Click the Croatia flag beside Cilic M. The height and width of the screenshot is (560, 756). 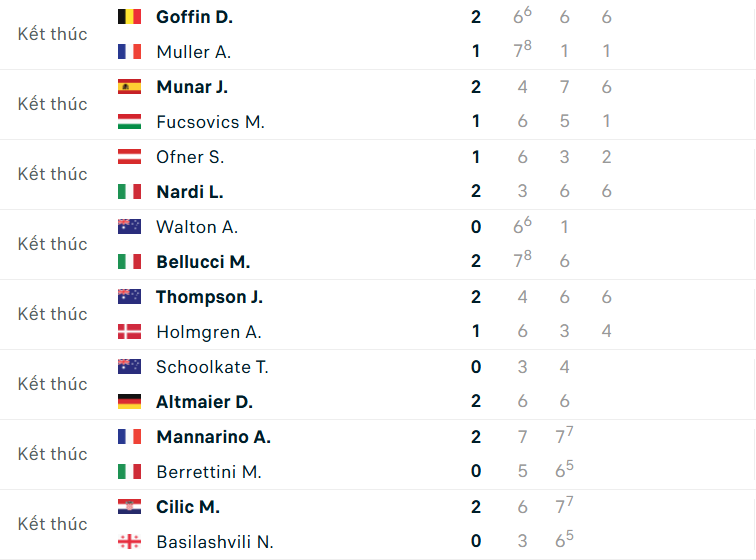129,507
